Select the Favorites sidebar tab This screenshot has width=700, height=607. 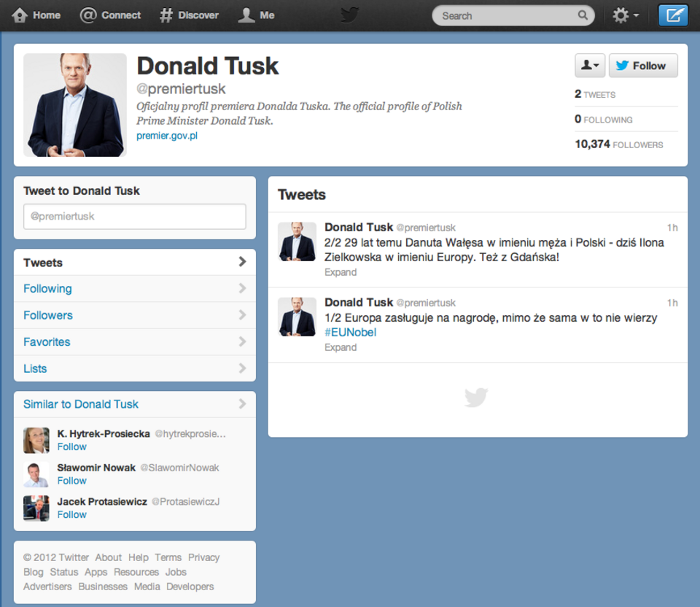coord(135,342)
